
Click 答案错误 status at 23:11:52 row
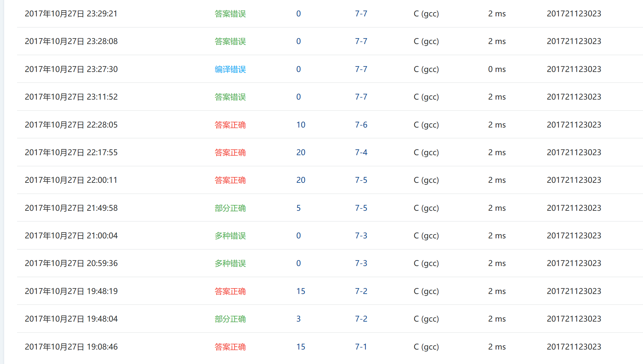tap(230, 97)
